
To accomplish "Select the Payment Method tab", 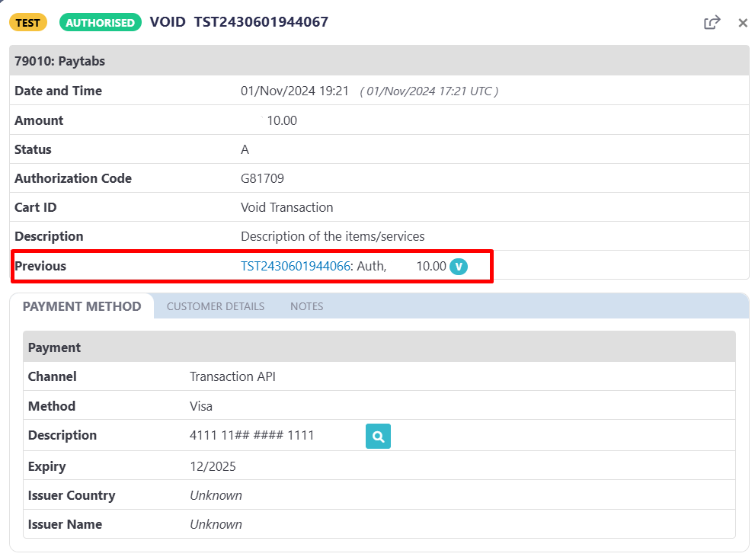I will [82, 307].
